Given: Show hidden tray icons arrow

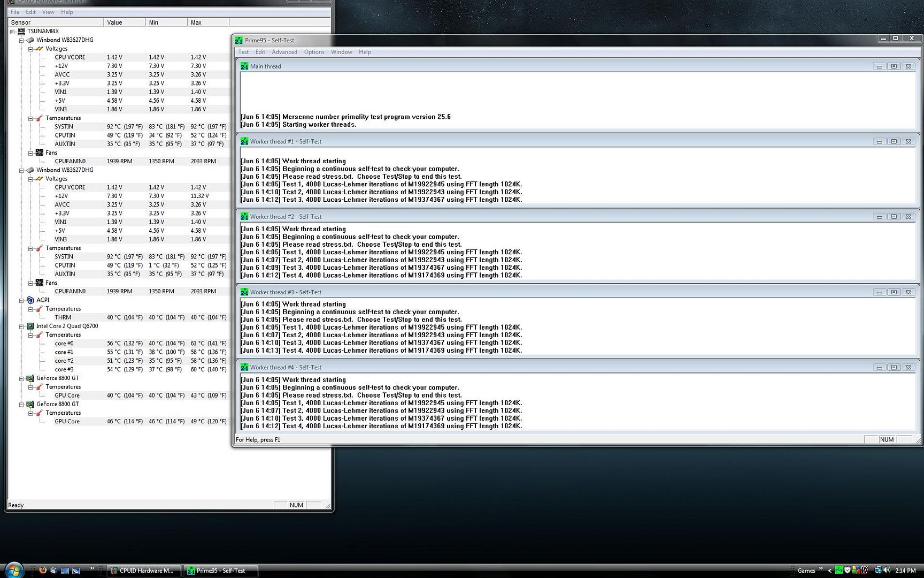Looking at the screenshot, I should click(x=830, y=571).
